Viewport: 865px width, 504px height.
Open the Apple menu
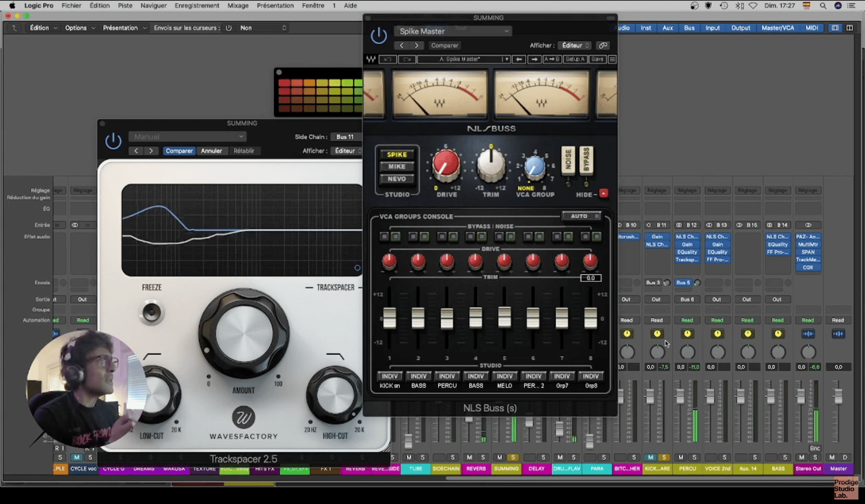coord(12,6)
